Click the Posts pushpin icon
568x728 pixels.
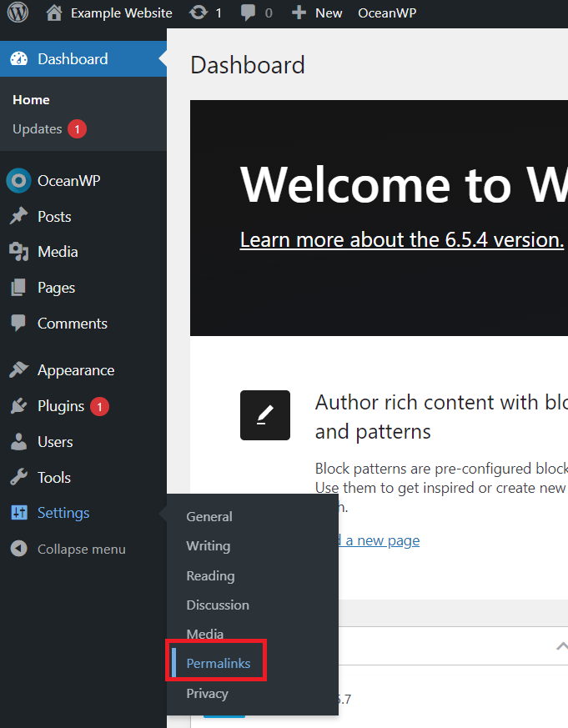pos(18,216)
